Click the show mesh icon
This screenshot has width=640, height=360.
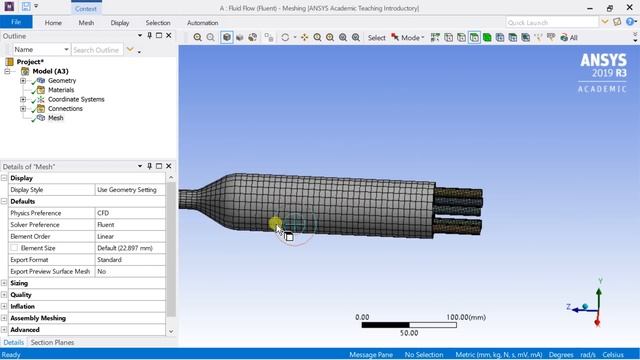(x=253, y=38)
